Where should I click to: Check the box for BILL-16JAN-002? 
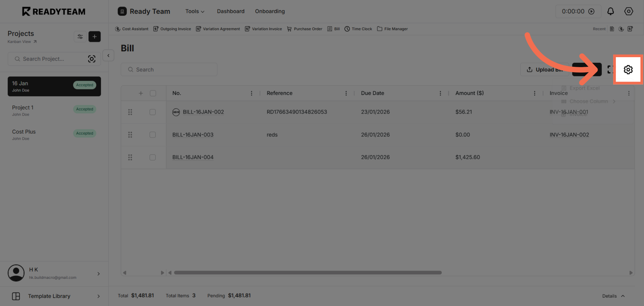coord(152,112)
